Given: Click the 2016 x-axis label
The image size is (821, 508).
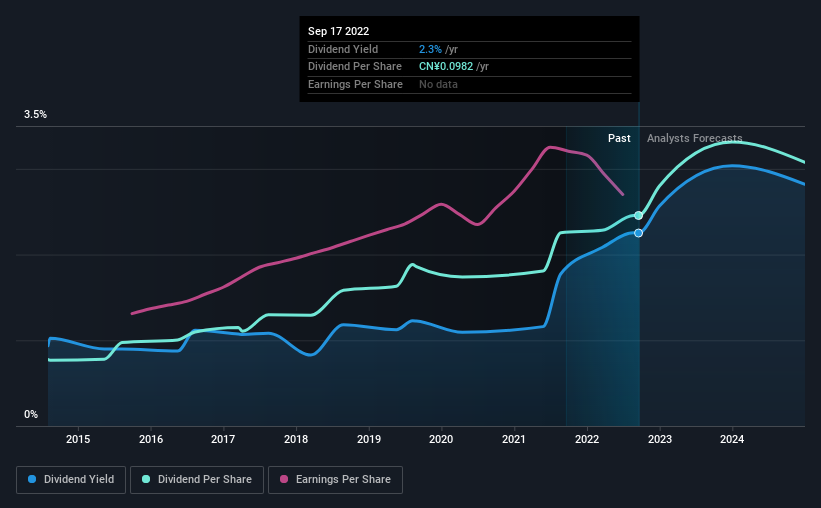Looking at the screenshot, I should pyautogui.click(x=151, y=439).
